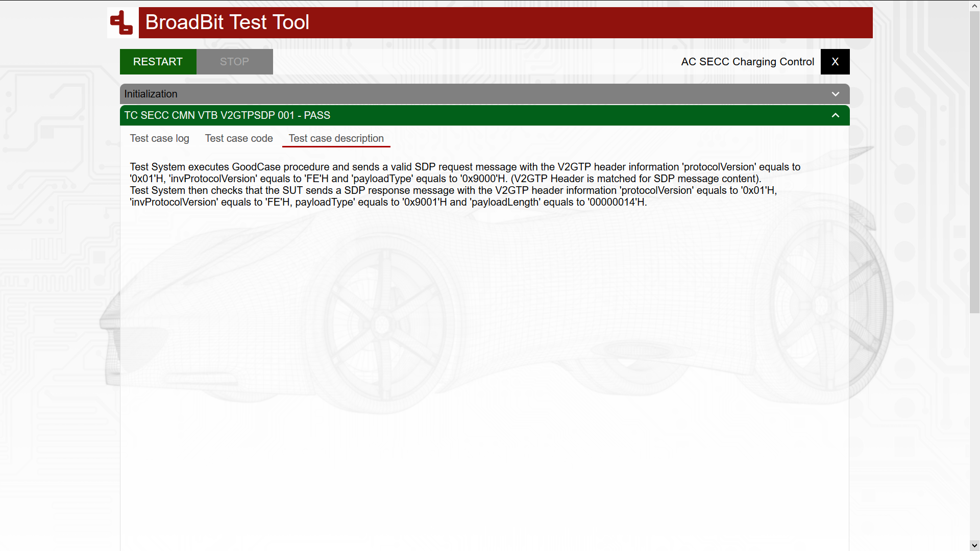Close AC SECC Charging Control with X

tap(835, 62)
